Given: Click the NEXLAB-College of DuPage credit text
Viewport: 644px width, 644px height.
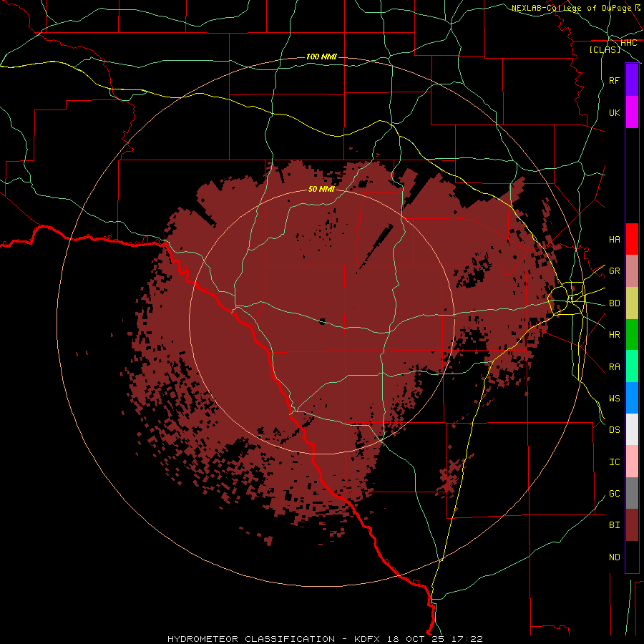Looking at the screenshot, I should [571, 8].
